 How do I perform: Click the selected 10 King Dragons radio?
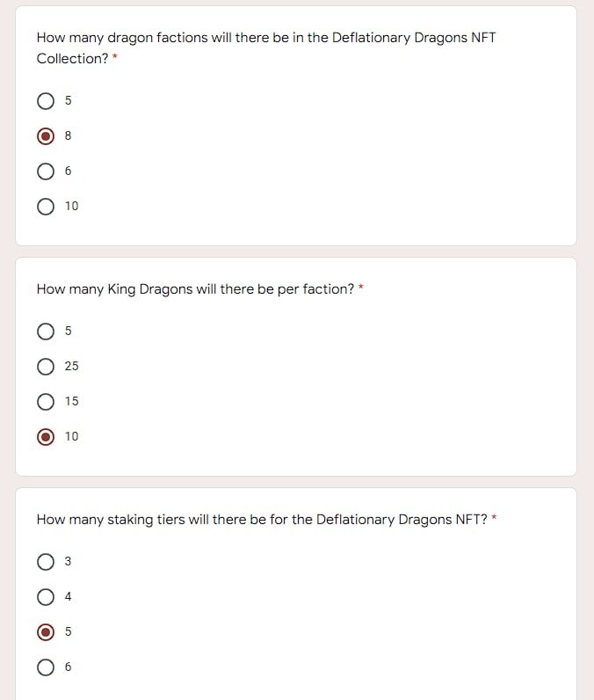[x=46, y=437]
